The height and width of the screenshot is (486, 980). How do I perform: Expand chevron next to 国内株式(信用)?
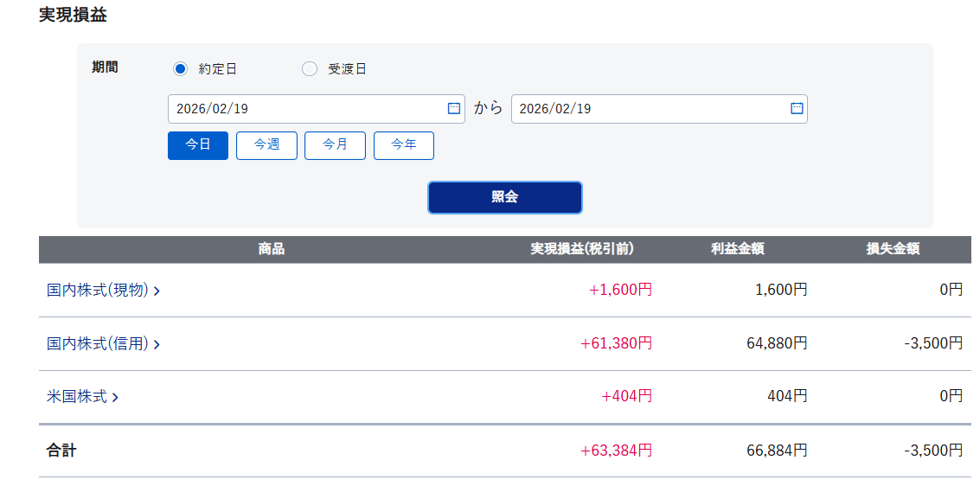[157, 345]
